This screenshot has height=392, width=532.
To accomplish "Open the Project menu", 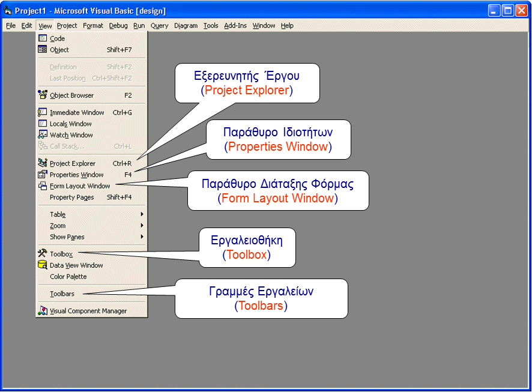I will [x=67, y=26].
